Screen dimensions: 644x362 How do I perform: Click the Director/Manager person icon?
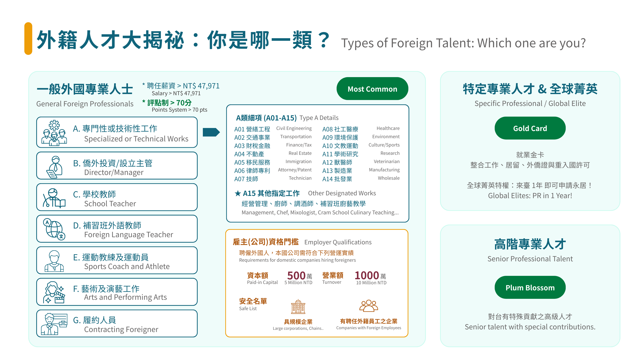[54, 167]
